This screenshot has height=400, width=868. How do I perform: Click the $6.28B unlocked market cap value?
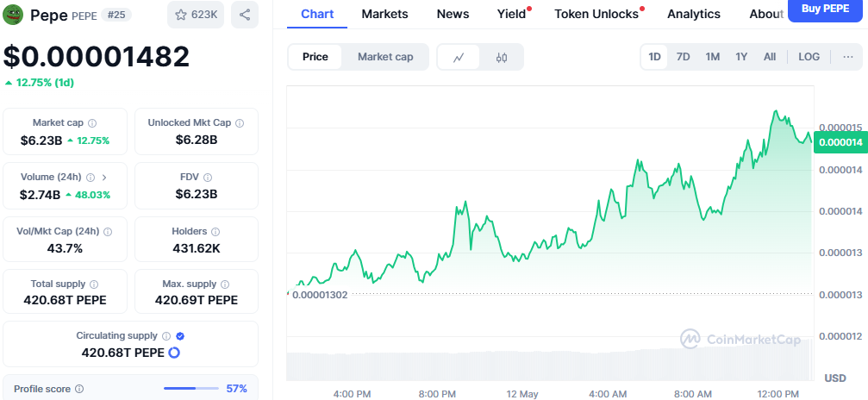click(197, 140)
